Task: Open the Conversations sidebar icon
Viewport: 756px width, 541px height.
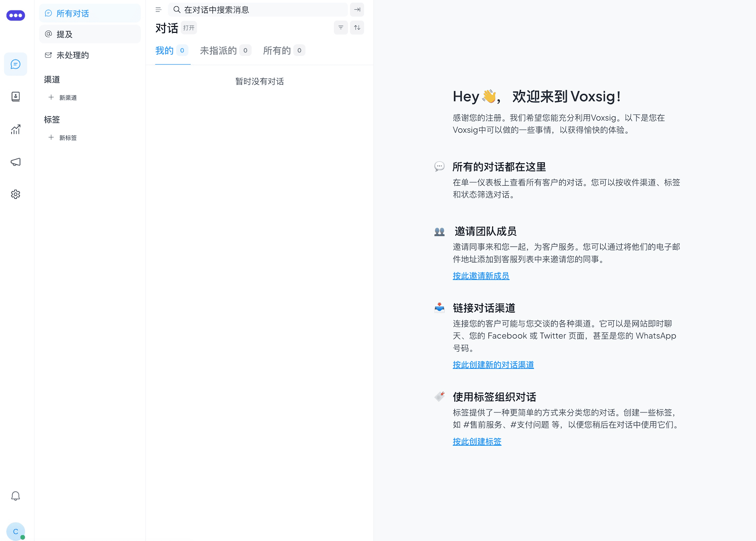Action: coord(16,64)
